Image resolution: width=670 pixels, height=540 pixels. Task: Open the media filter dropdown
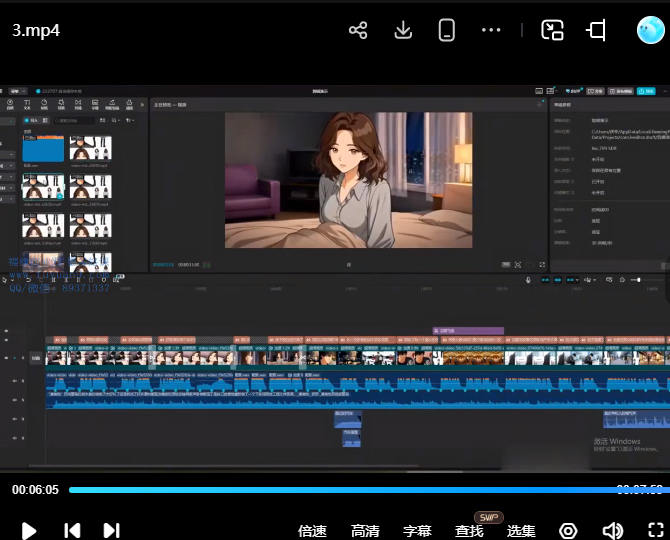coord(129,120)
